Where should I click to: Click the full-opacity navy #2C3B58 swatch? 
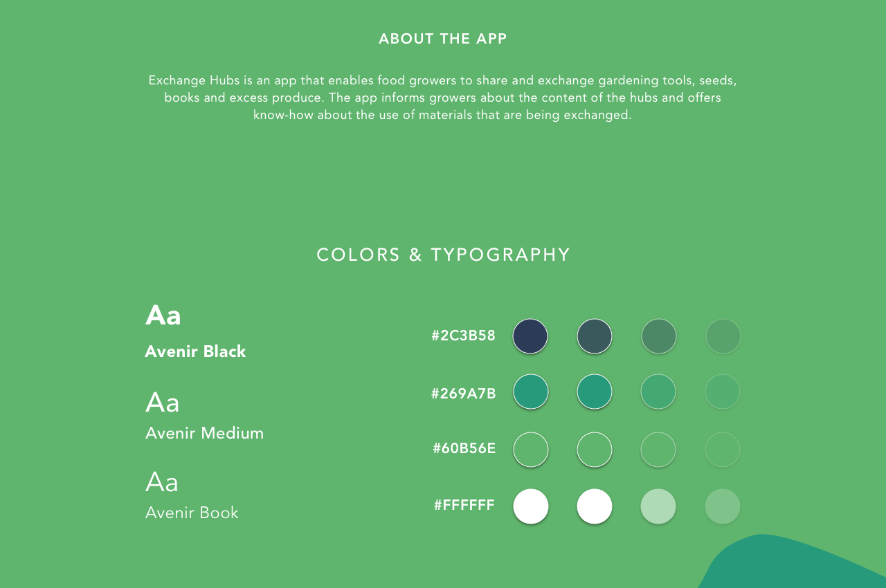coord(530,336)
